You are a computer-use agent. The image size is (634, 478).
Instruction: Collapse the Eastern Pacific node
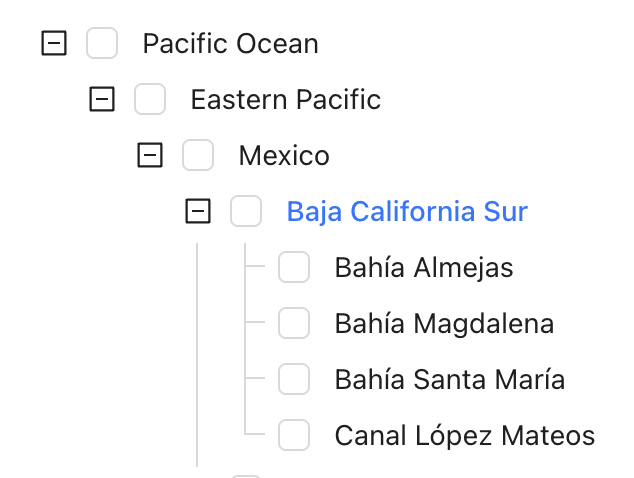[x=102, y=100]
